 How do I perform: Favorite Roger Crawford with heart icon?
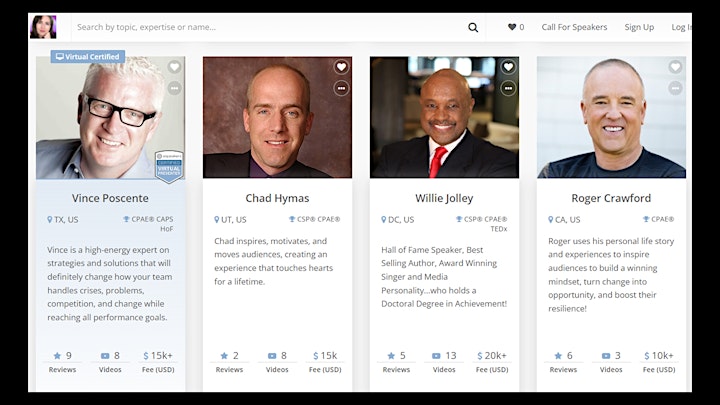[675, 67]
